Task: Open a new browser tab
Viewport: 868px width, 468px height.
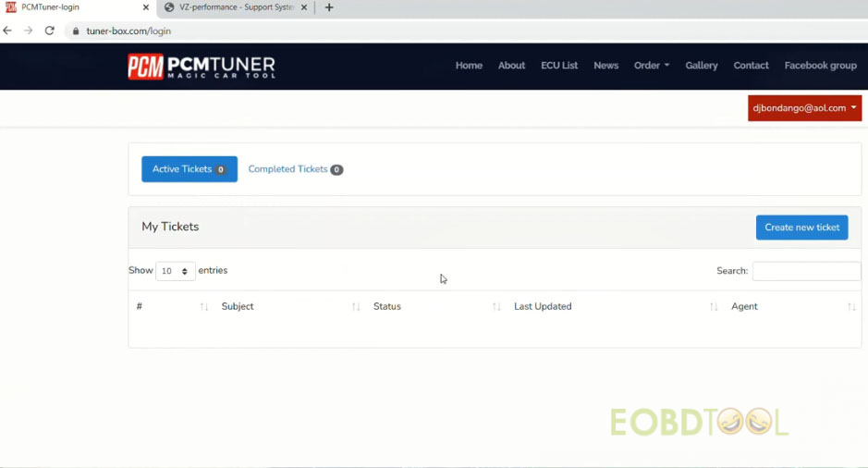Action: 329,7
